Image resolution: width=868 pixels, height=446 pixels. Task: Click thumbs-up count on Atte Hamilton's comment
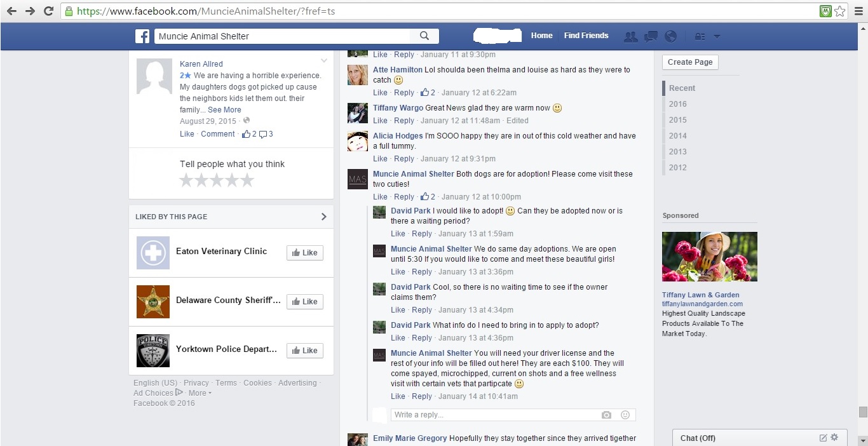point(428,93)
